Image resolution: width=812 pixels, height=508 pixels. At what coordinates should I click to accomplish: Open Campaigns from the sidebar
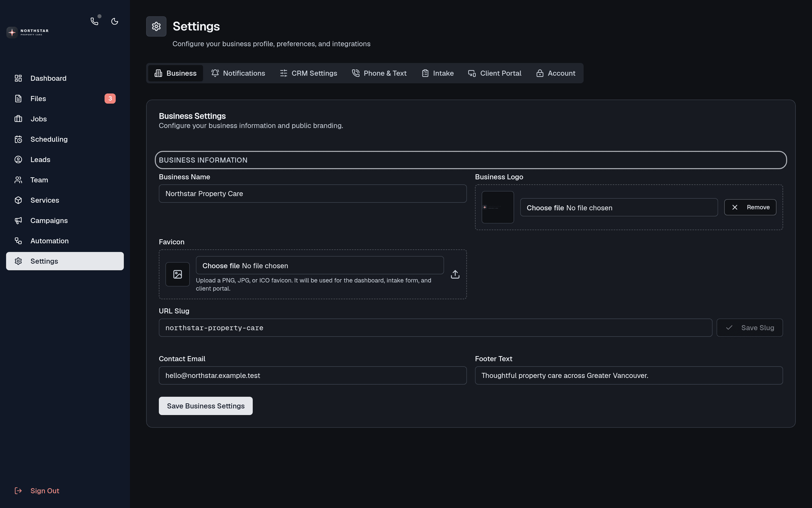[65, 220]
